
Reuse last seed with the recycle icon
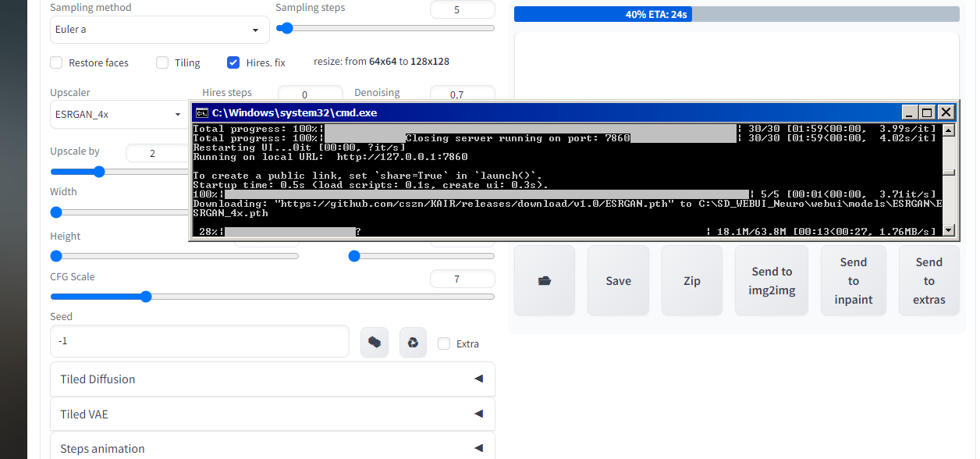(414, 342)
